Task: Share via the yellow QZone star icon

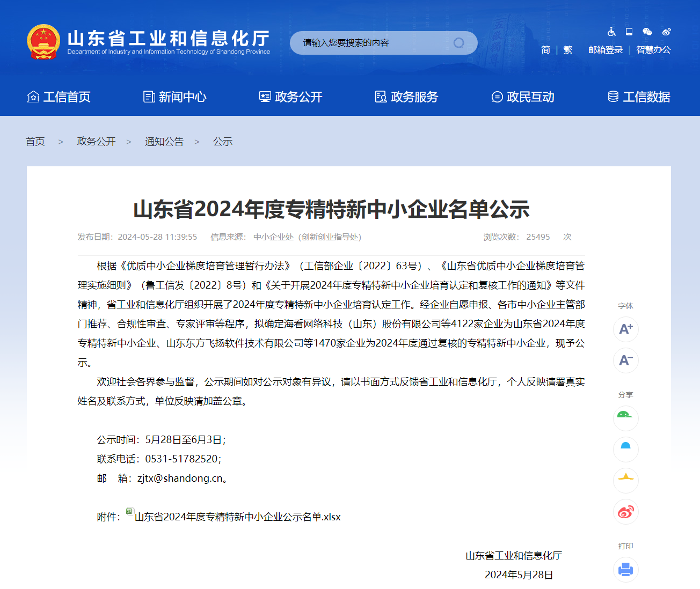Action: (625, 480)
